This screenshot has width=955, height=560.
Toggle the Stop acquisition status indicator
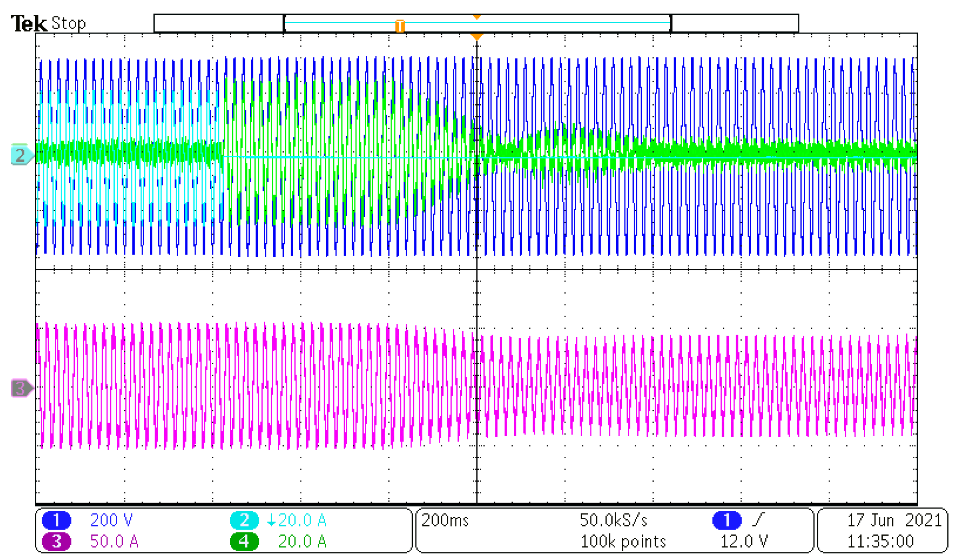click(x=69, y=23)
